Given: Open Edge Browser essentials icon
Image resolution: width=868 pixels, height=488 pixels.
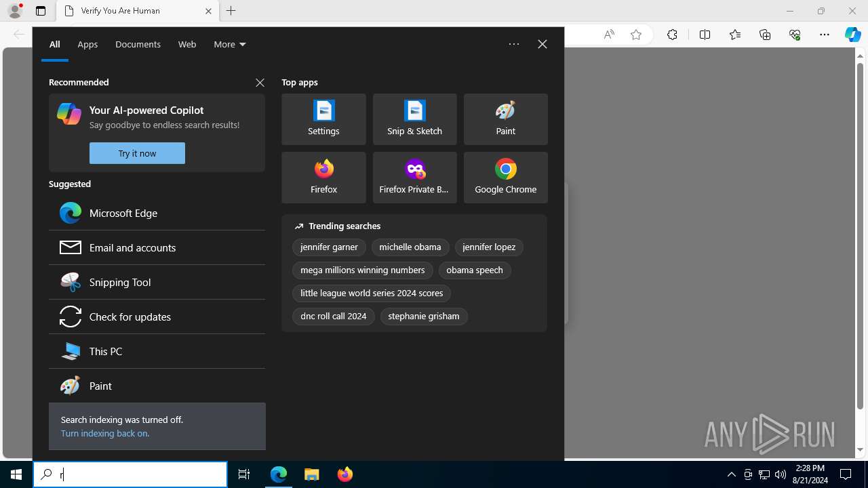Looking at the screenshot, I should click(795, 35).
